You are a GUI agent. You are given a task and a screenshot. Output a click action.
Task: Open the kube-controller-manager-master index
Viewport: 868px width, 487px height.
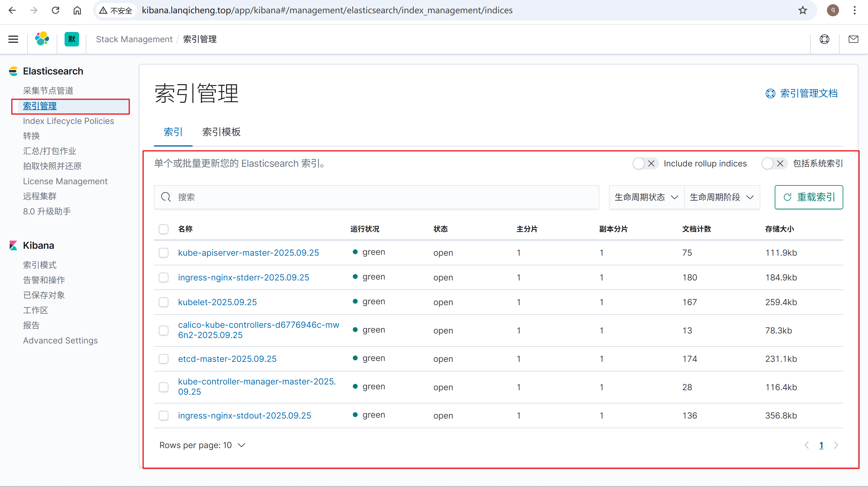pyautogui.click(x=257, y=387)
